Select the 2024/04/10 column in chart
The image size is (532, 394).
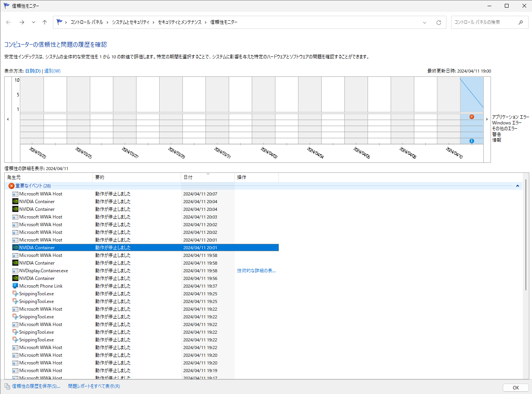pyautogui.click(x=449, y=111)
